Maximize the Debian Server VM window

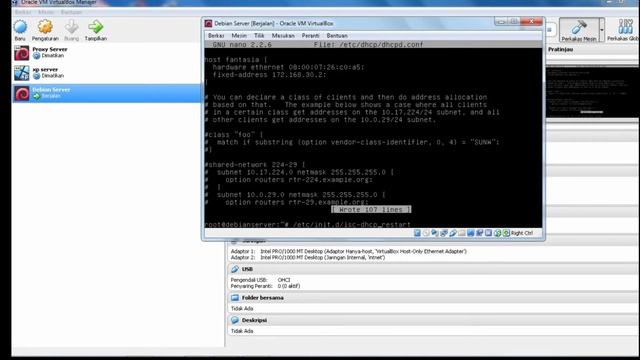(514, 22)
